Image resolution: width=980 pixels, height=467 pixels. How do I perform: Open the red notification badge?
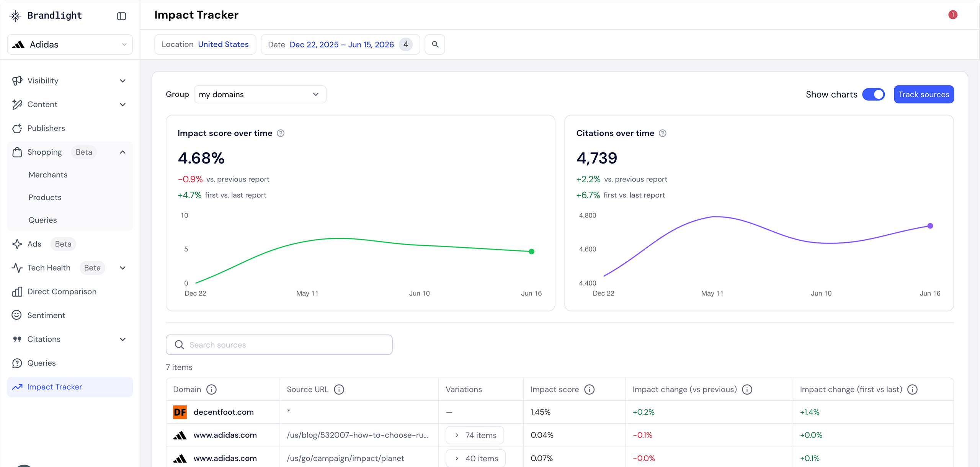point(953,15)
